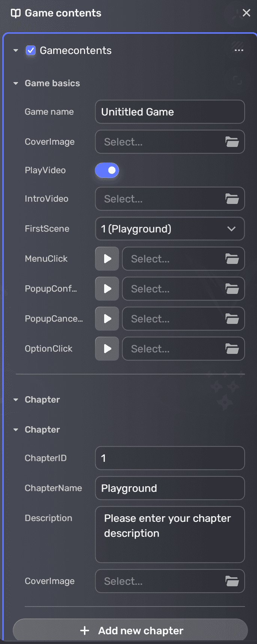Close the Game contents panel

click(246, 12)
